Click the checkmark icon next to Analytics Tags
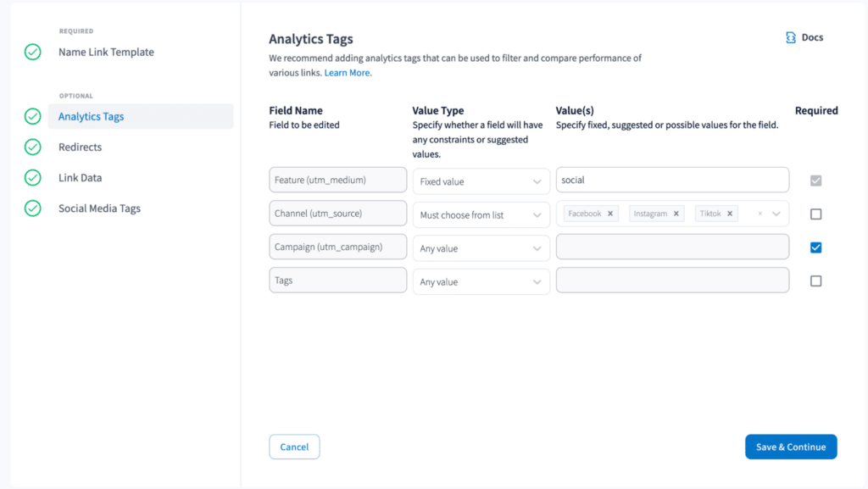Image resolution: width=868 pixels, height=489 pixels. pyautogui.click(x=31, y=116)
